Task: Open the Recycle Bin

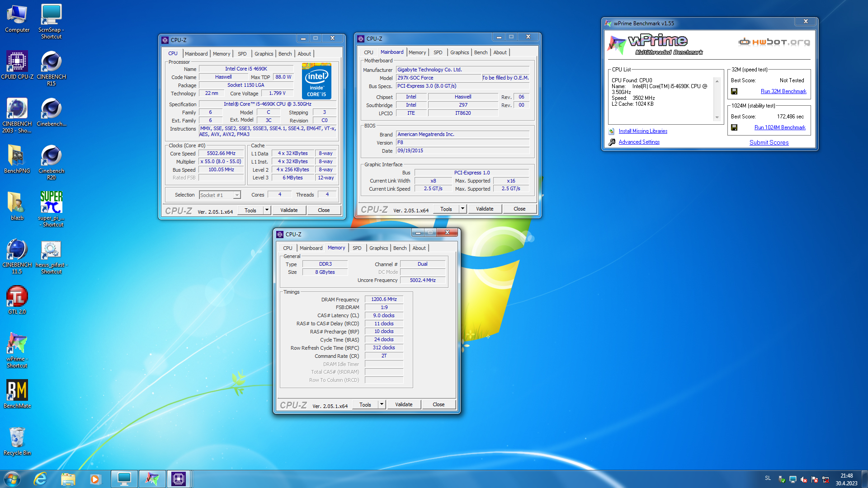Action: coord(17,441)
